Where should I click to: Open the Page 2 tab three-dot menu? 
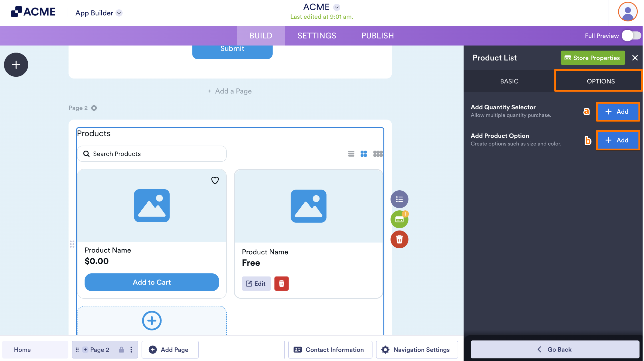coord(132,350)
